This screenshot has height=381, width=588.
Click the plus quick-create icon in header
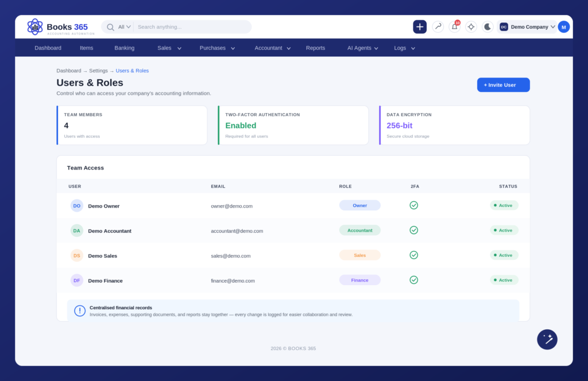click(x=420, y=26)
